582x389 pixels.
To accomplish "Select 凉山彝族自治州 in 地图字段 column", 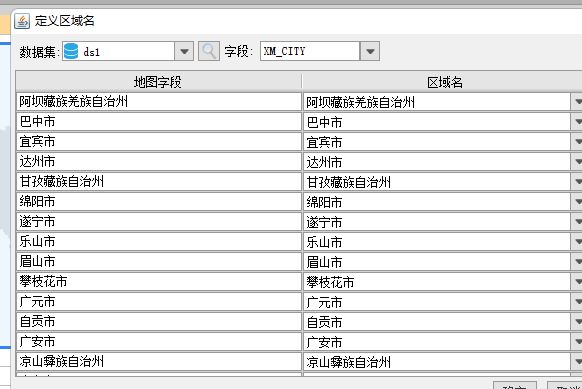I will pos(159,362).
